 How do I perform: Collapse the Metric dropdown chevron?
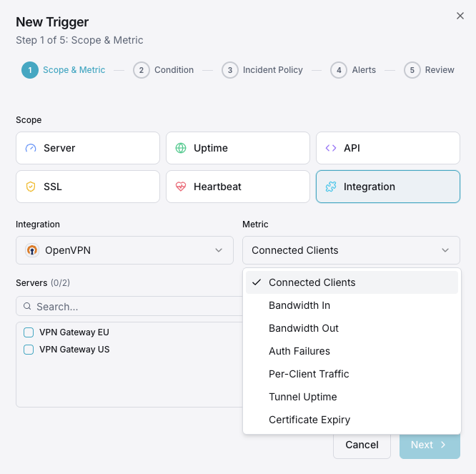pos(445,250)
